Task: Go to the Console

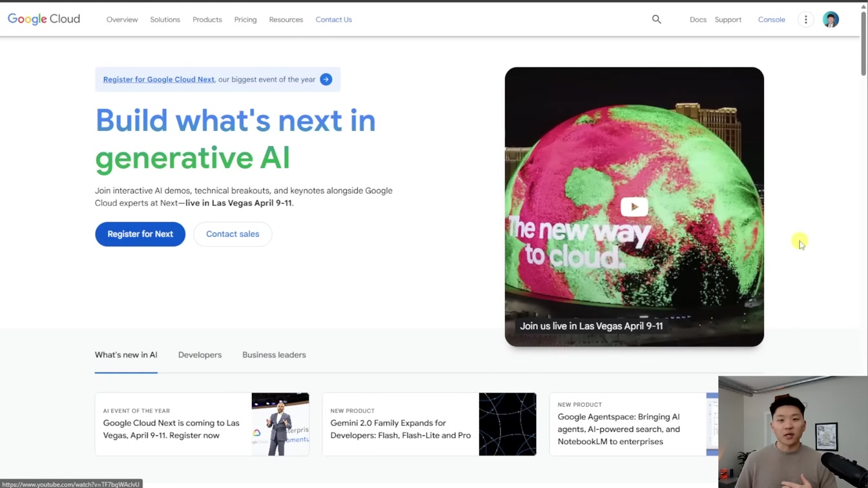Action: [x=772, y=19]
